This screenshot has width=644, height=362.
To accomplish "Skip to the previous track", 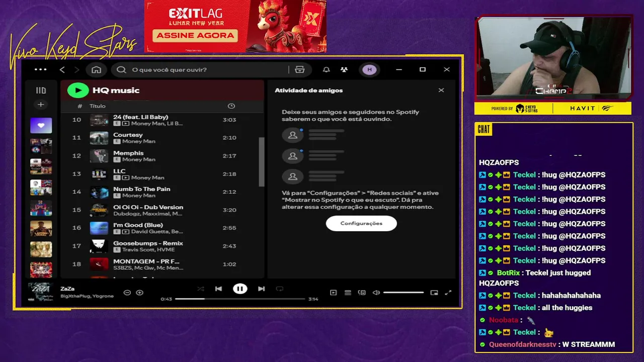I will coord(218,289).
